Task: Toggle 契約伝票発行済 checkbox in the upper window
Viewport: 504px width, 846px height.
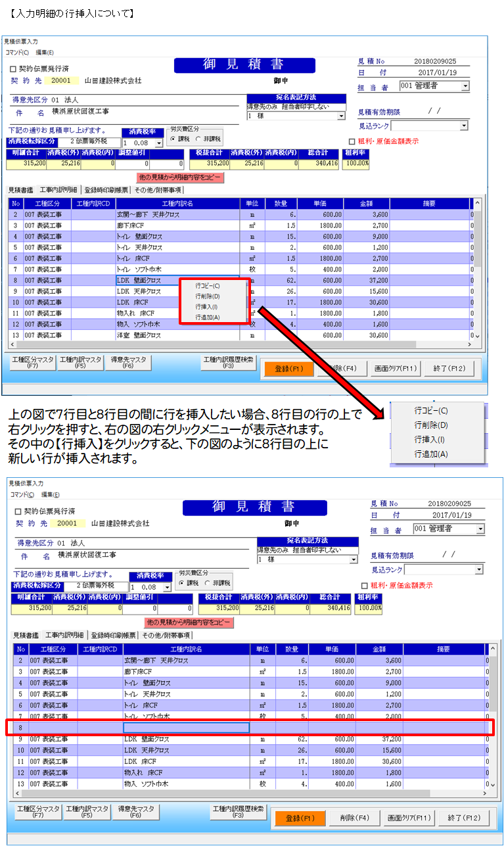Action: point(14,69)
